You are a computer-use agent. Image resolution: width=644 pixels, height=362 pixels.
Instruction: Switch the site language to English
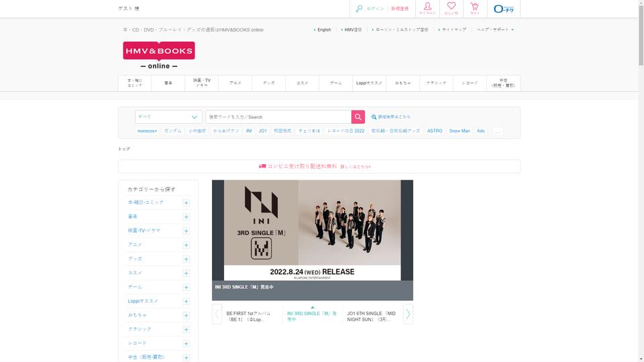coord(323,29)
